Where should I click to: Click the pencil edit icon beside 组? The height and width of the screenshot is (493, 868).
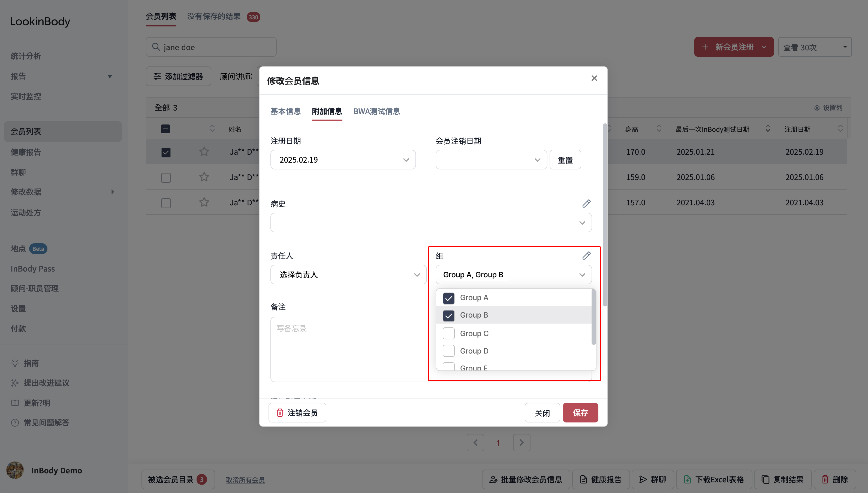tap(586, 256)
